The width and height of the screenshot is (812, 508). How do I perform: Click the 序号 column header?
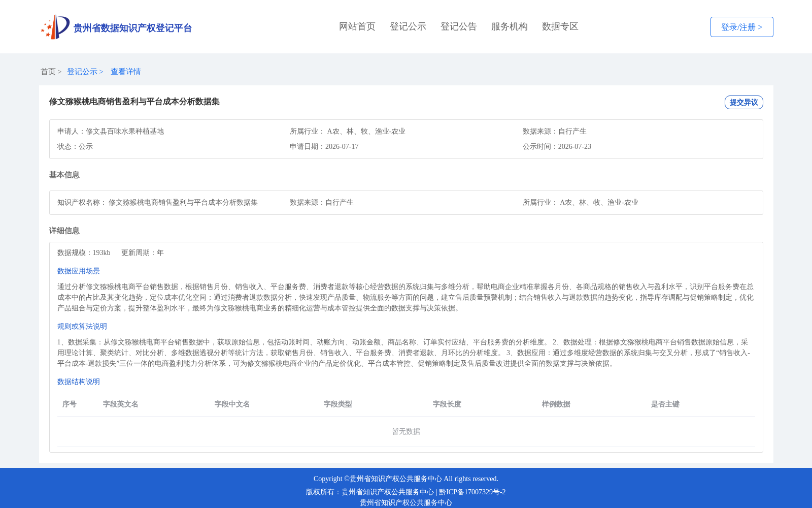coord(70,404)
